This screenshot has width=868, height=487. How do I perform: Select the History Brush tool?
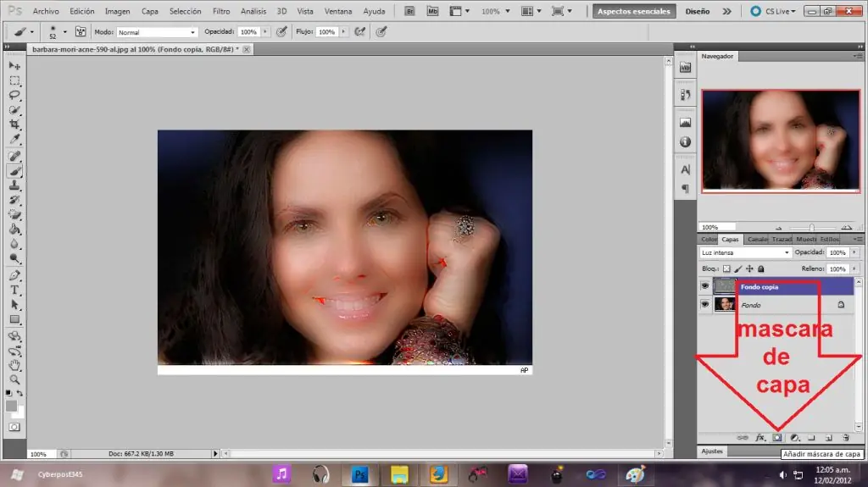tap(14, 201)
